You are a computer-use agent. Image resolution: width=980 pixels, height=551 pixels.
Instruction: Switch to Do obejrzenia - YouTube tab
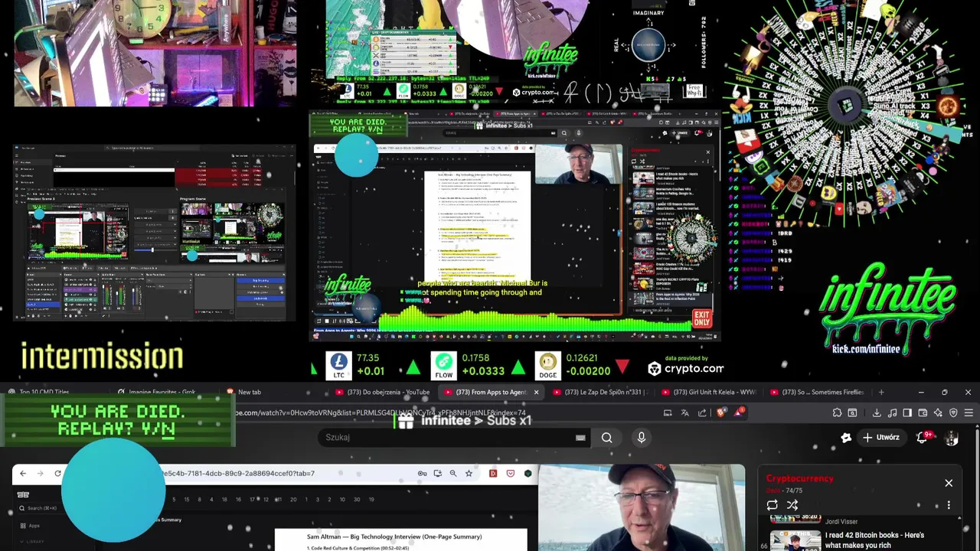click(x=383, y=392)
